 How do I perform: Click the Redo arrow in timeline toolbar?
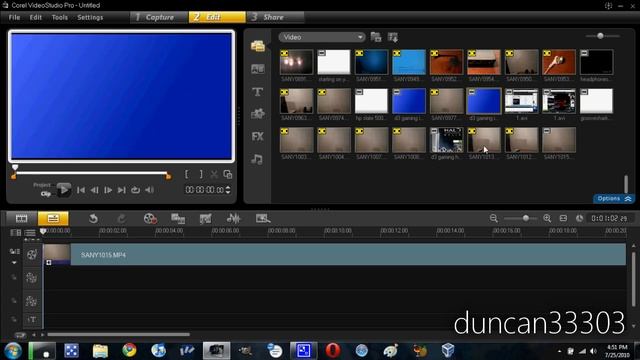click(x=121, y=219)
